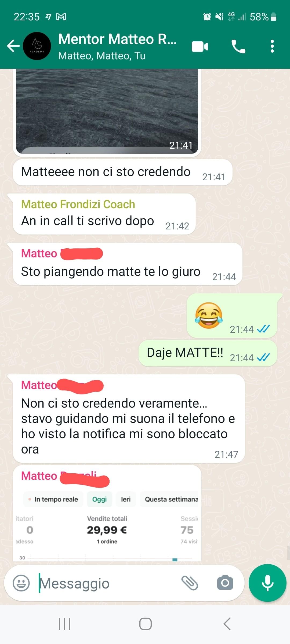Open the three-dot more options menu
Viewport: 290px width, 644px height.
click(272, 46)
